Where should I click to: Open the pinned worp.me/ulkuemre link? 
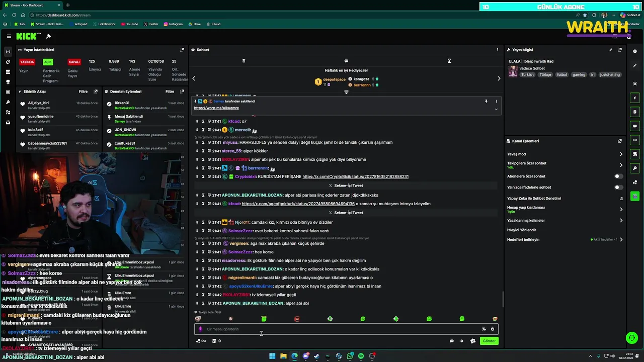pos(216,108)
